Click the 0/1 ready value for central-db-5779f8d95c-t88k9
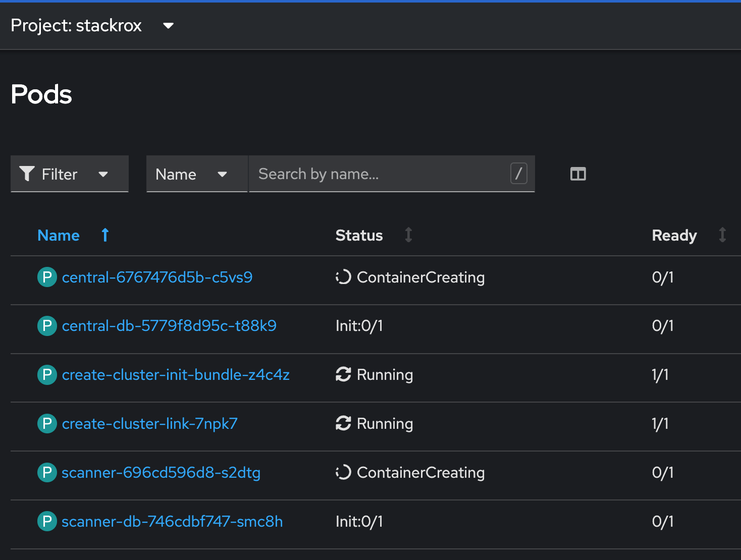This screenshot has width=741, height=560. pyautogui.click(x=663, y=326)
